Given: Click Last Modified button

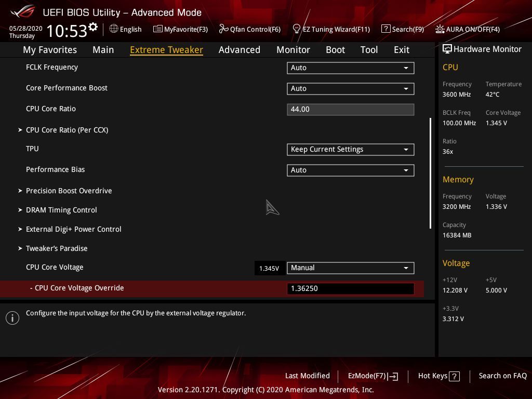Looking at the screenshot, I should point(308,376).
